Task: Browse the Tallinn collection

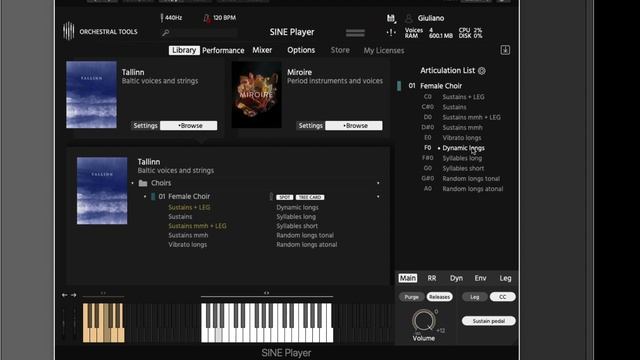Action: click(x=189, y=125)
